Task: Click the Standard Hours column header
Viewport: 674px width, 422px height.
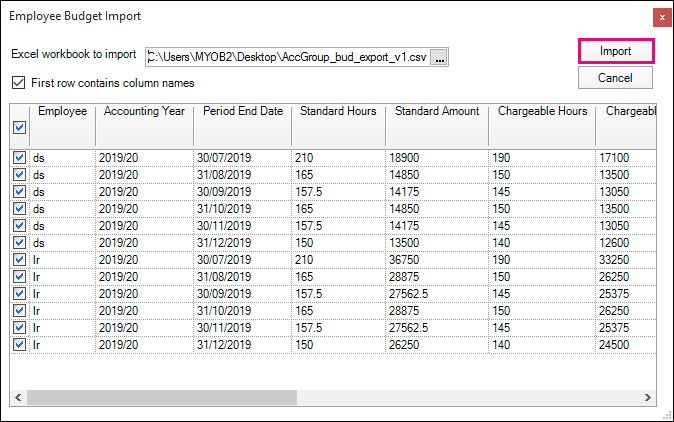Action: click(x=338, y=111)
